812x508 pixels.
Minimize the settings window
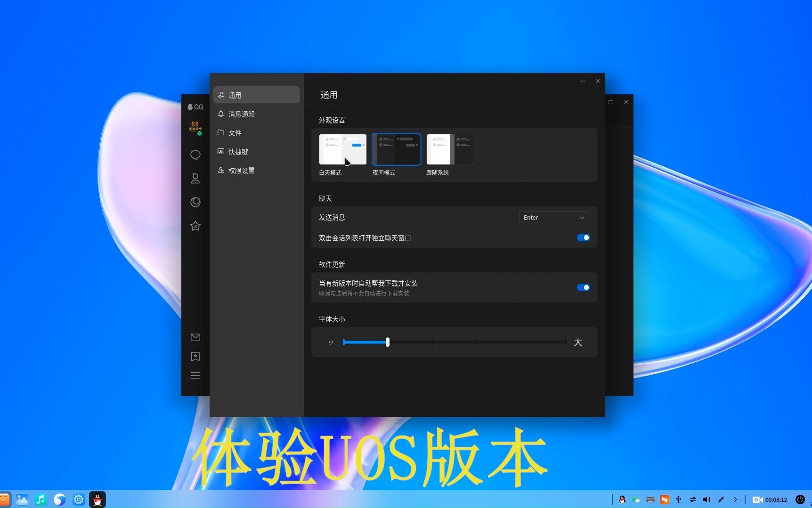(583, 81)
